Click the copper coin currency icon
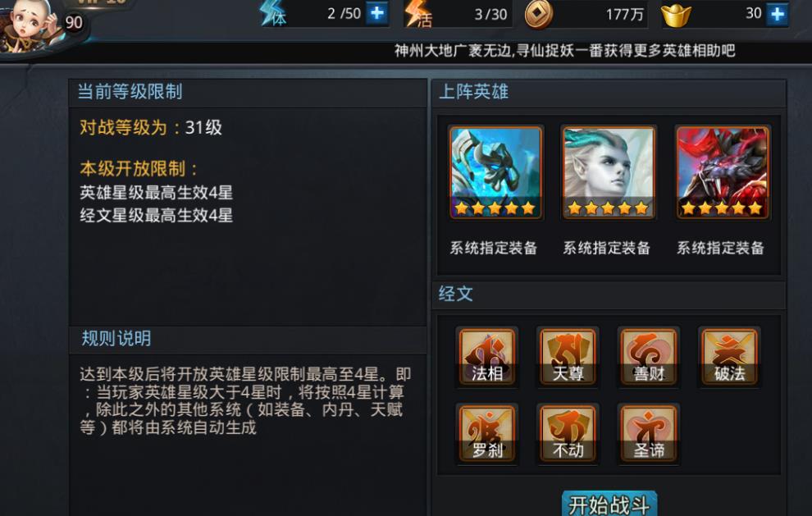 (539, 14)
